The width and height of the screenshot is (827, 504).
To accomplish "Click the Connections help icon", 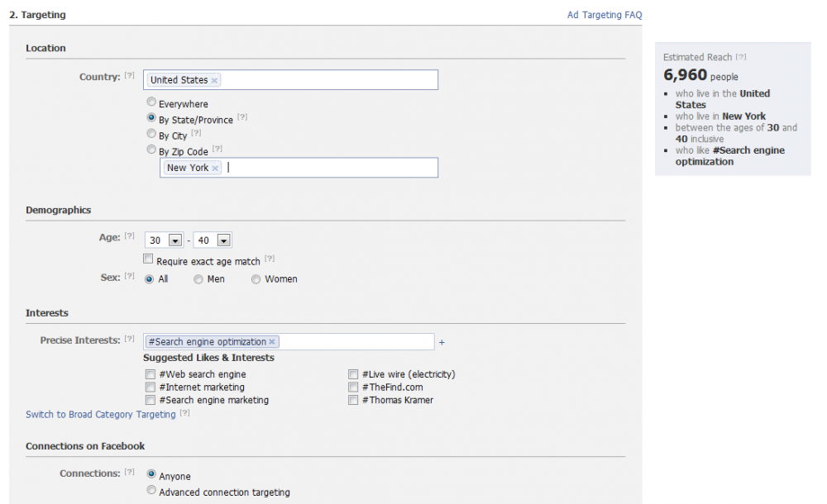I will [130, 471].
